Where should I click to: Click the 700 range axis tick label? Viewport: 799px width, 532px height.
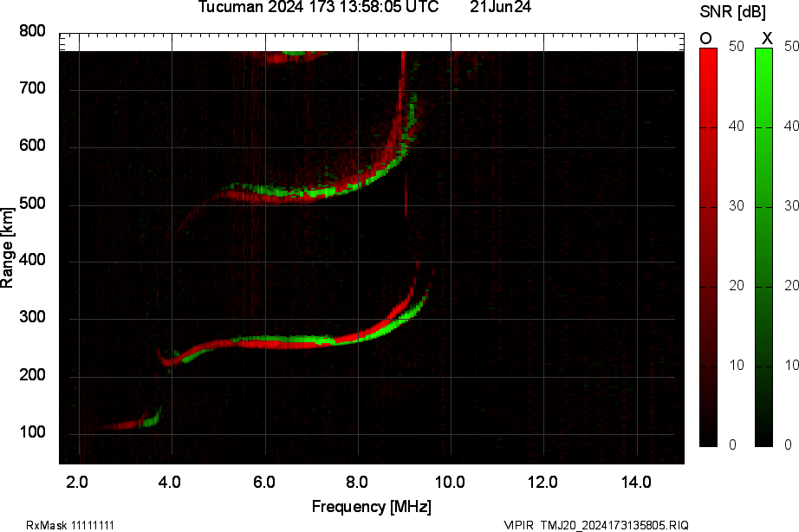pos(33,88)
